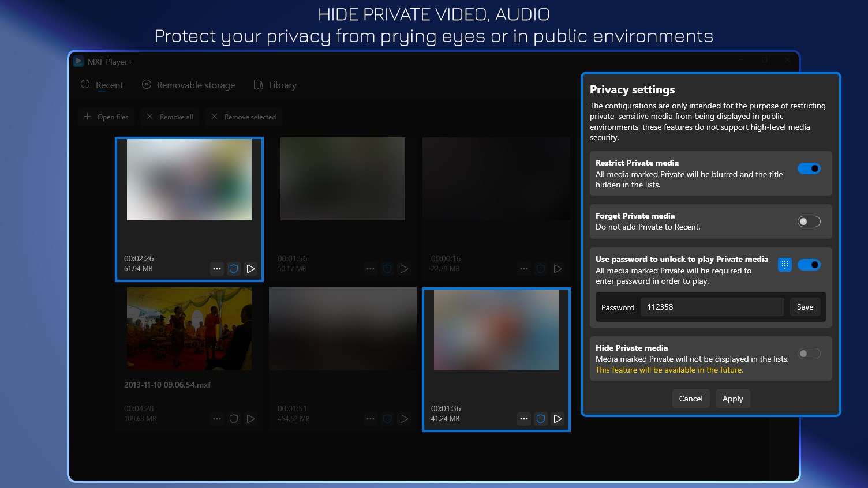This screenshot has height=488, width=868.
Task: Enable the Forget Private media toggle
Action: pyautogui.click(x=809, y=221)
